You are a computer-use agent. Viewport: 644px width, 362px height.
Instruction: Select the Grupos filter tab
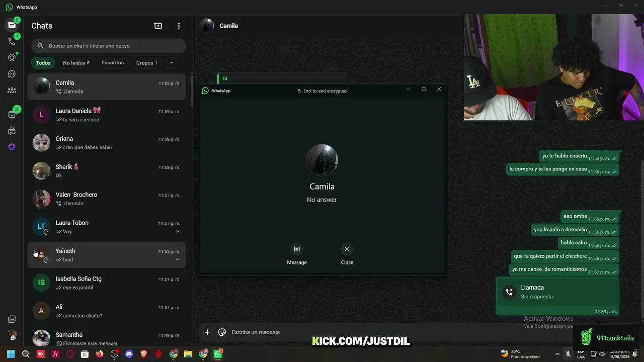(147, 63)
